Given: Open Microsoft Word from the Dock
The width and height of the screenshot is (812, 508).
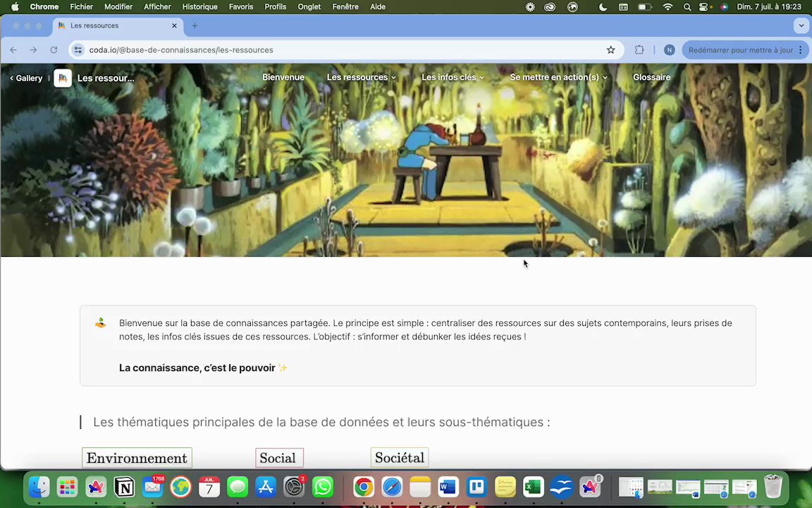Looking at the screenshot, I should point(448,488).
